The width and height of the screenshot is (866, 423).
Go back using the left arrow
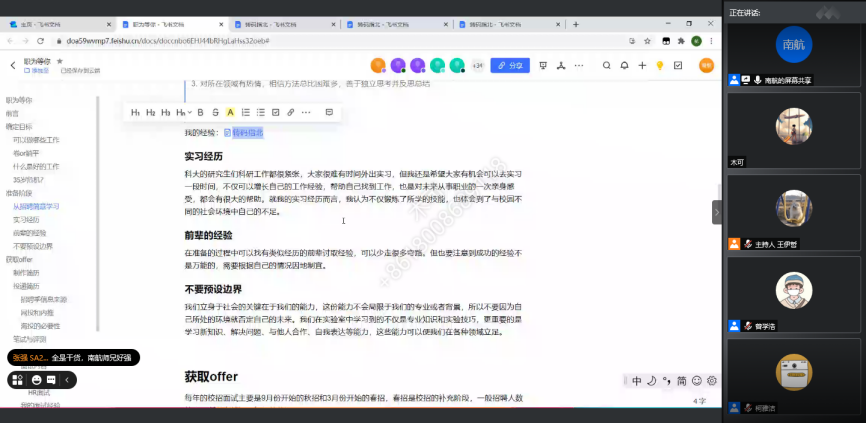point(13,65)
